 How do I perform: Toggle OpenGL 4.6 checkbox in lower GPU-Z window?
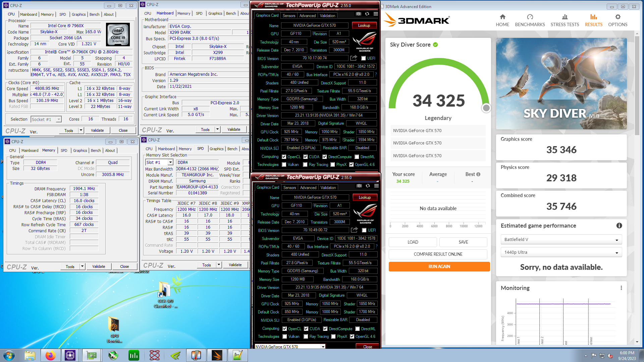click(352, 337)
